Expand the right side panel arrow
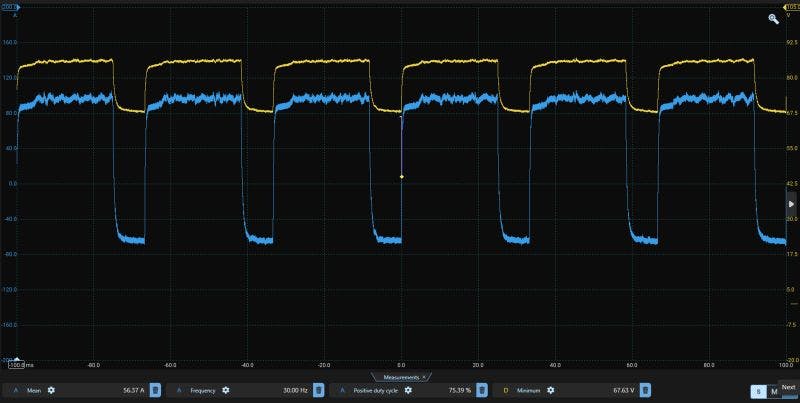This screenshot has width=800, height=403. (x=791, y=203)
